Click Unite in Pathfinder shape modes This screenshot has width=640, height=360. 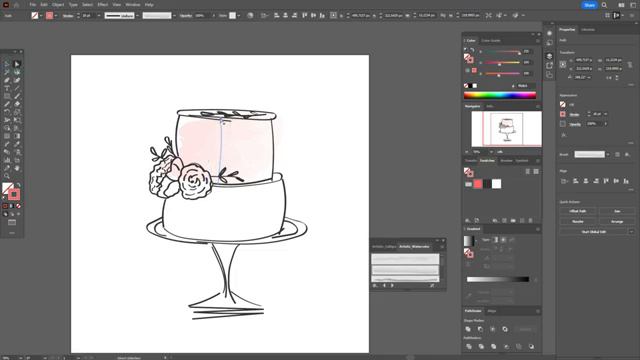click(x=468, y=329)
